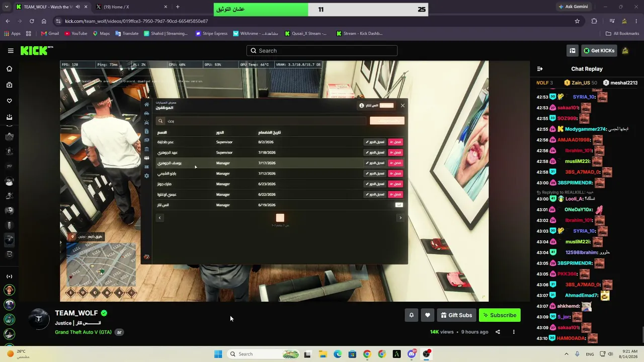The width and height of the screenshot is (644, 362).
Task: Click chat username Mödygammer274
Action: (x=585, y=129)
